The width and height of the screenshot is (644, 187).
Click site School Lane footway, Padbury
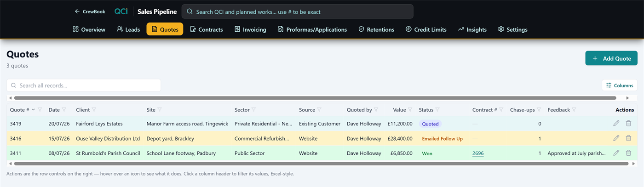(181, 153)
